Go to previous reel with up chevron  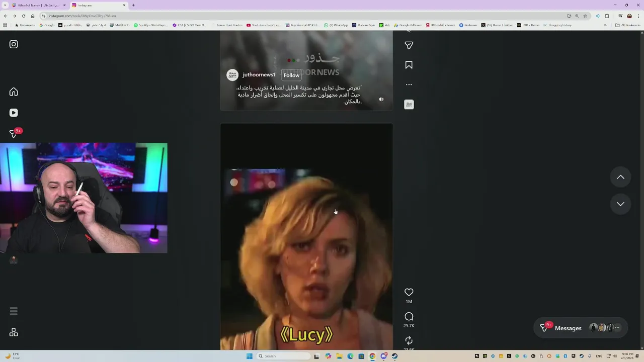tap(620, 177)
